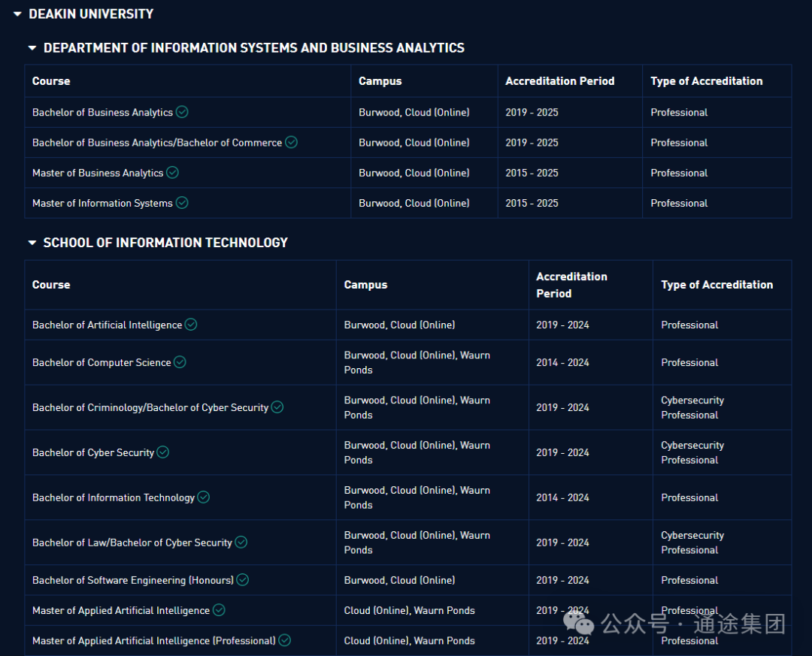Collapse Department of Information Systems and Business Analytics
This screenshot has height=656, width=812.
32,48
